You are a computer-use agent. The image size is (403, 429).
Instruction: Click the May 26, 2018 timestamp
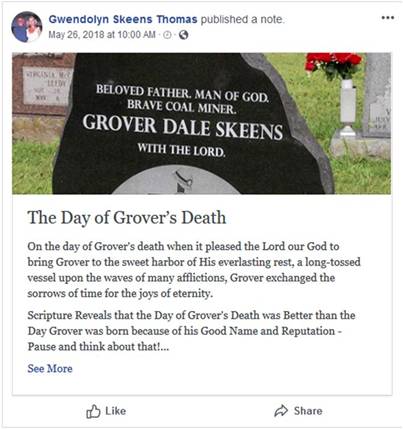[102, 35]
